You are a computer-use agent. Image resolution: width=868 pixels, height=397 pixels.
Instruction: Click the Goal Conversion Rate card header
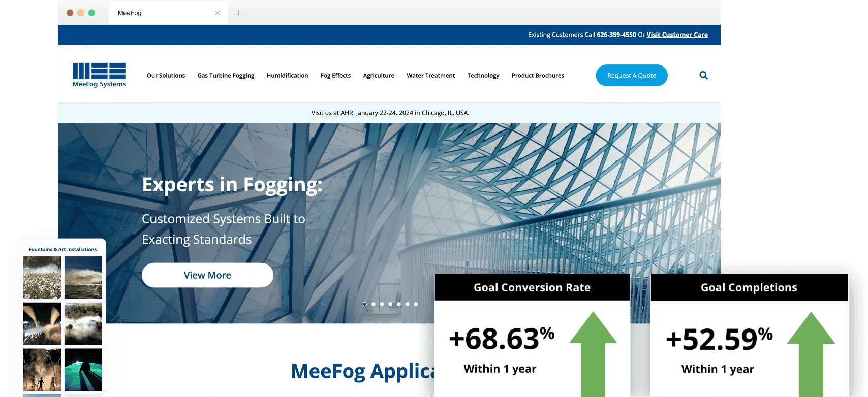pos(532,287)
